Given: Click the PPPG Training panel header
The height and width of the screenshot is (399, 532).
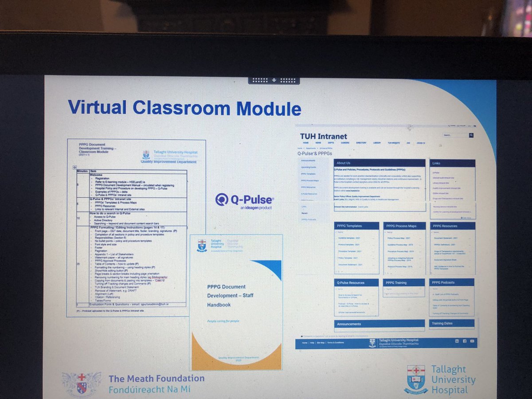Looking at the screenshot, I should pyautogui.click(x=403, y=282).
